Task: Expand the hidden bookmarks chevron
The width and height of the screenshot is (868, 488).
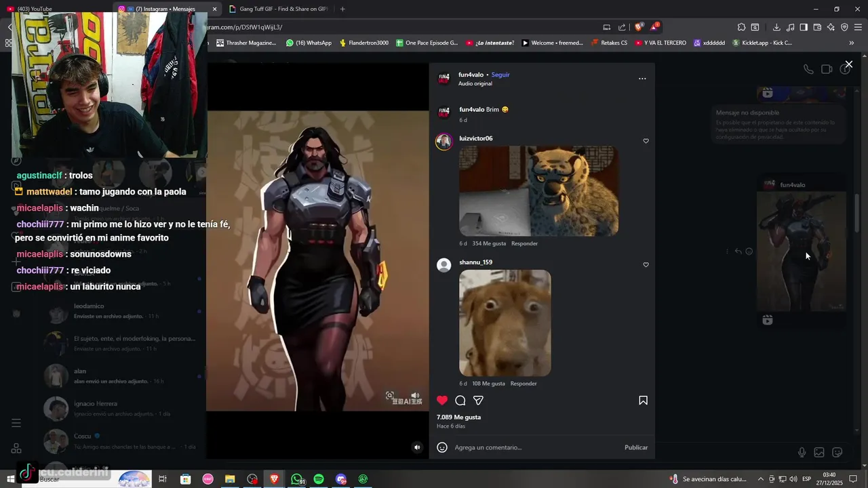Action: [x=852, y=43]
